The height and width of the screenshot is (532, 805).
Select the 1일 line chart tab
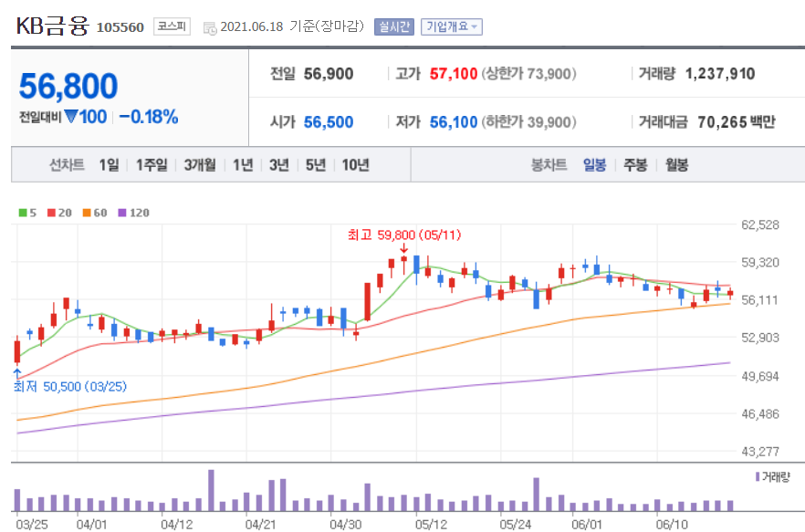[109, 165]
